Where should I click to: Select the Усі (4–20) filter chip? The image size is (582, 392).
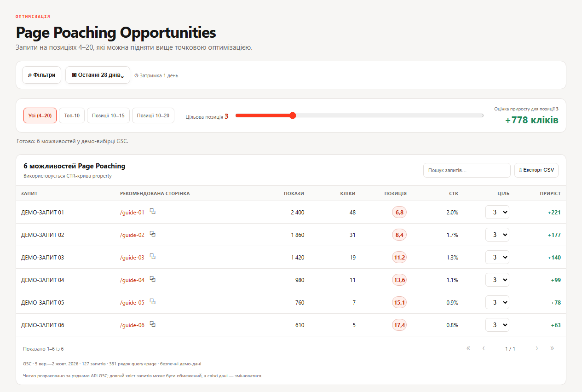[40, 115]
